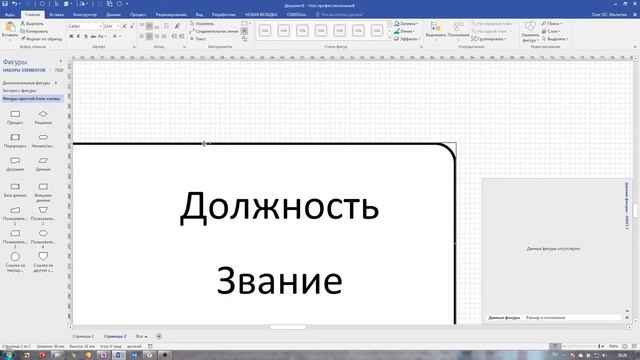Click Visio icon in Windows taskbar
The height and width of the screenshot is (360, 640).
click(x=120, y=355)
